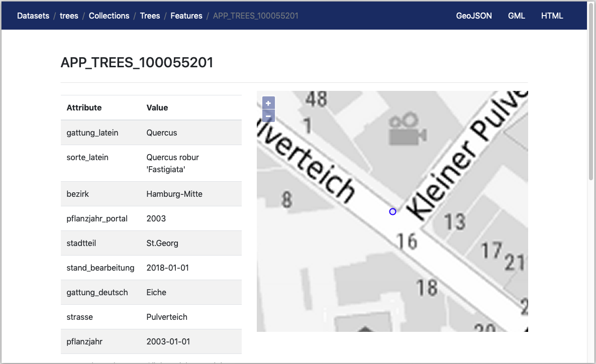Select the Quercus robur 'Fastigiata' value
This screenshot has width=596, height=364.
click(x=172, y=163)
